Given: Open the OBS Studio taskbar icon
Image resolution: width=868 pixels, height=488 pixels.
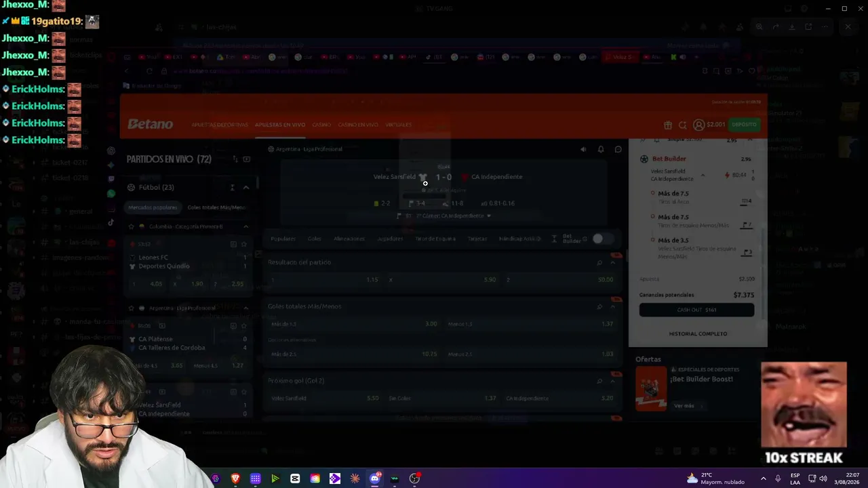Looking at the screenshot, I should pyautogui.click(x=414, y=479).
